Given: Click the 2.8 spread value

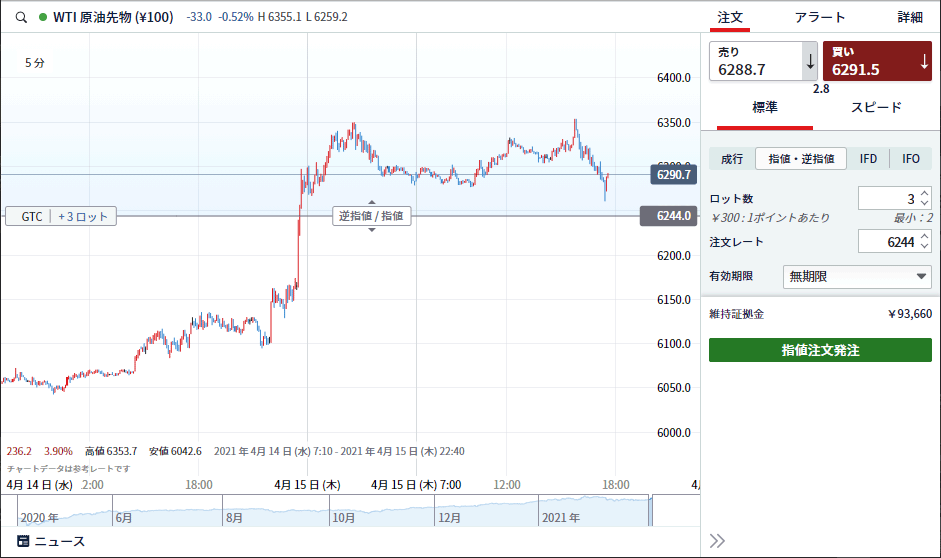Looking at the screenshot, I should tap(821, 89).
